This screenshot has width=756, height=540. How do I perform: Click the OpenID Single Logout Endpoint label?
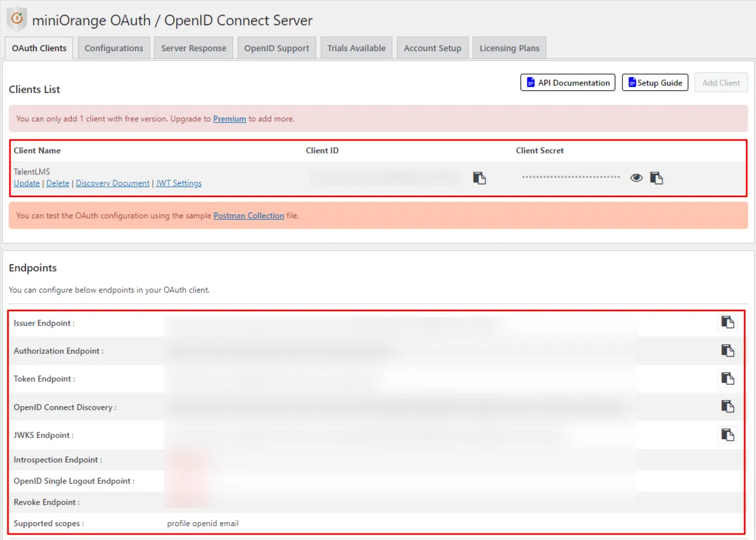74,481
